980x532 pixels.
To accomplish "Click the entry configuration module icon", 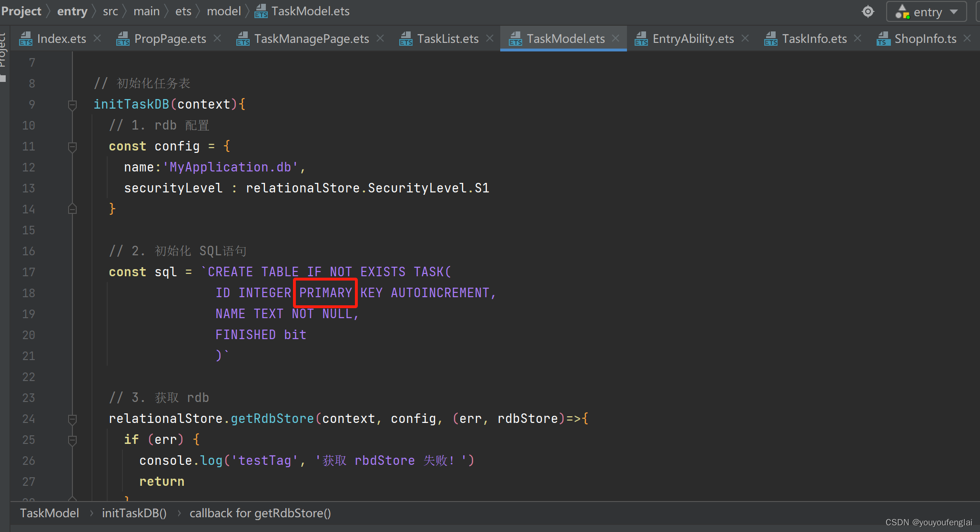I will point(902,11).
